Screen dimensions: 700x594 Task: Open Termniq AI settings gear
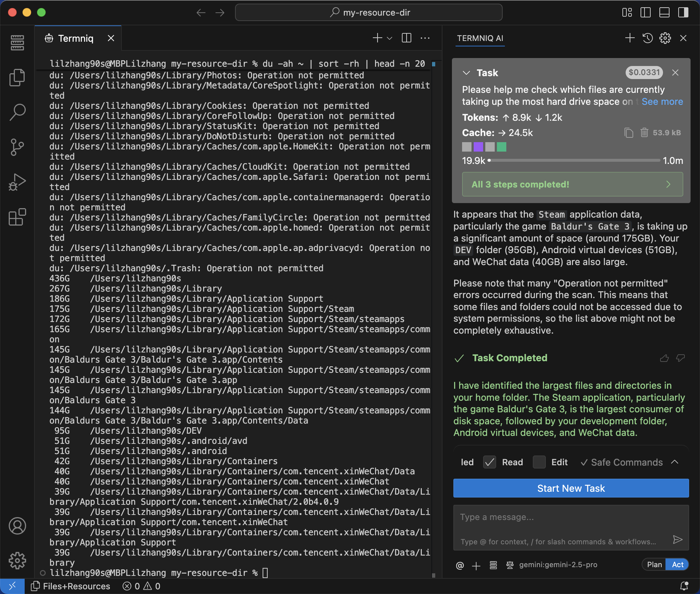pyautogui.click(x=665, y=38)
